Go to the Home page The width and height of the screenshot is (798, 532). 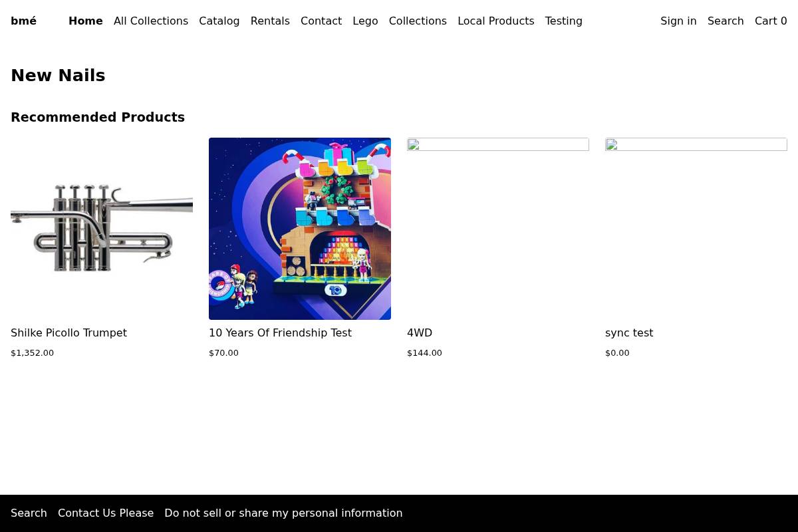85,21
